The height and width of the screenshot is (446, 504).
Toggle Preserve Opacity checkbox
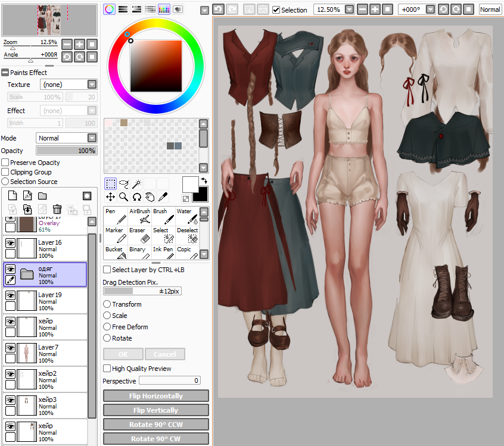5,163
